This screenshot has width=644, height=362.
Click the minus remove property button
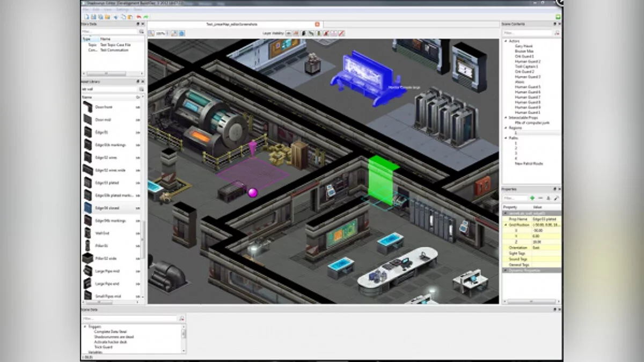(x=540, y=198)
